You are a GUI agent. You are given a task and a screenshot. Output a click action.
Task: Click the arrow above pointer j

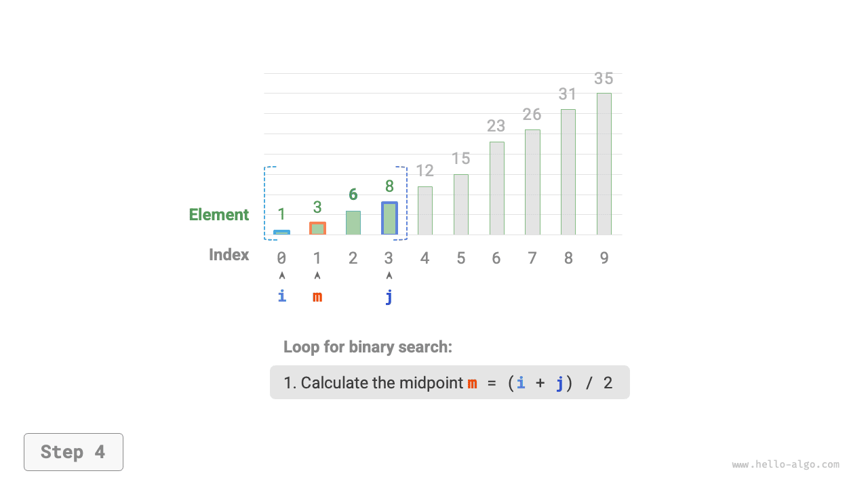389,276
